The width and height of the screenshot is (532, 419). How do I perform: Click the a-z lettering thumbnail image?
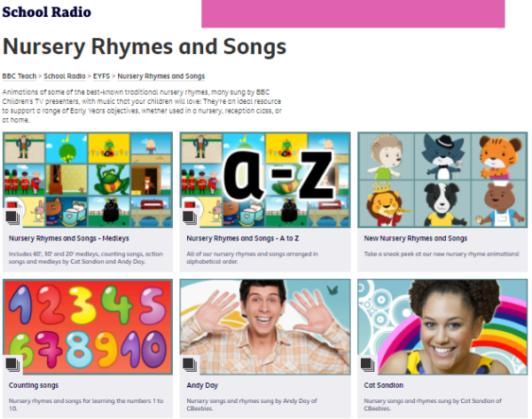265,180
